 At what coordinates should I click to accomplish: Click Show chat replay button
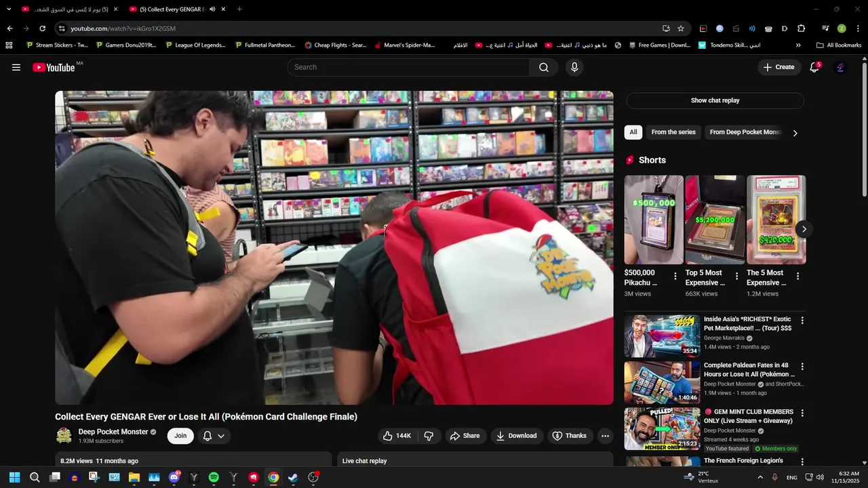pyautogui.click(x=715, y=100)
